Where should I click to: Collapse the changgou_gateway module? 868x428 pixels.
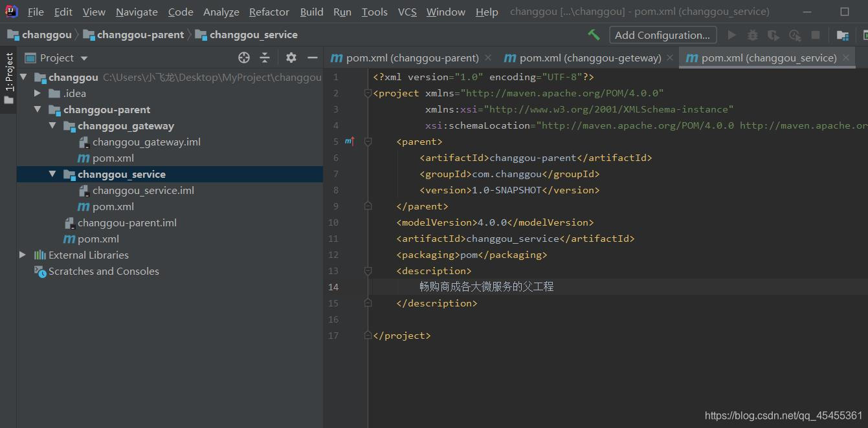coord(52,125)
